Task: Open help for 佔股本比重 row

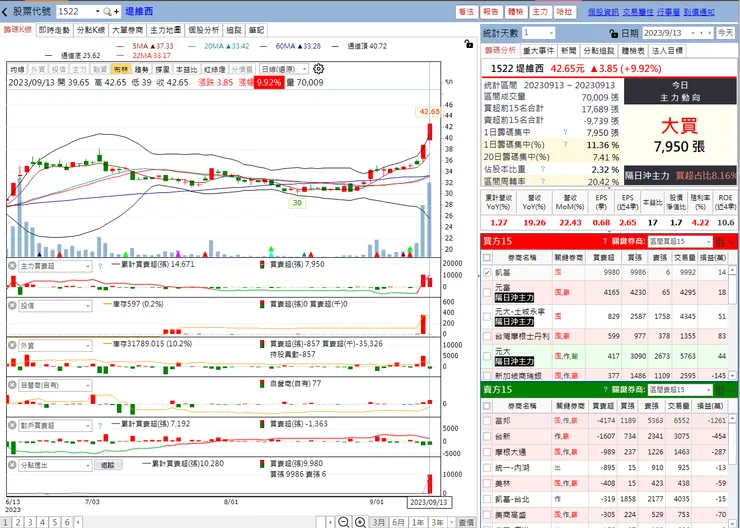Action: (x=543, y=168)
